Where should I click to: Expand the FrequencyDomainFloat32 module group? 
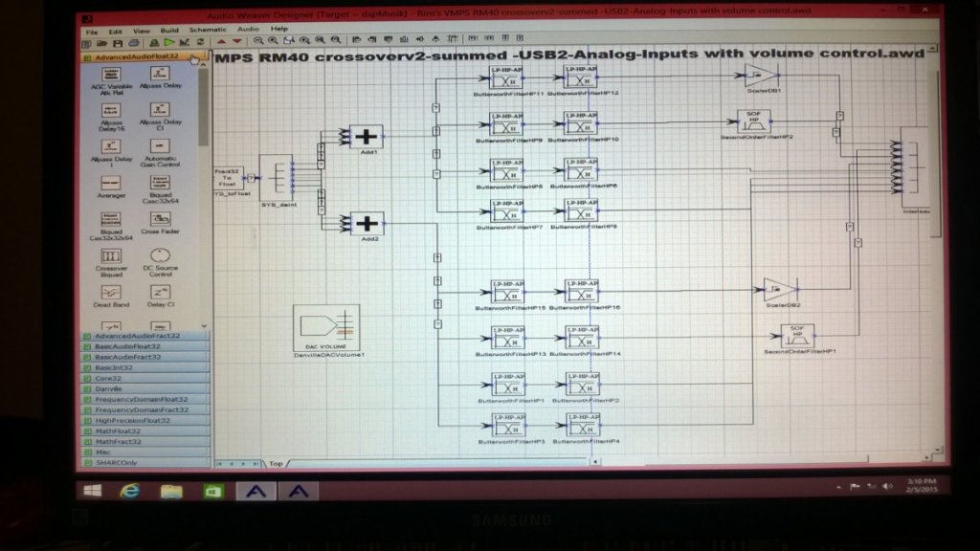pyautogui.click(x=145, y=399)
